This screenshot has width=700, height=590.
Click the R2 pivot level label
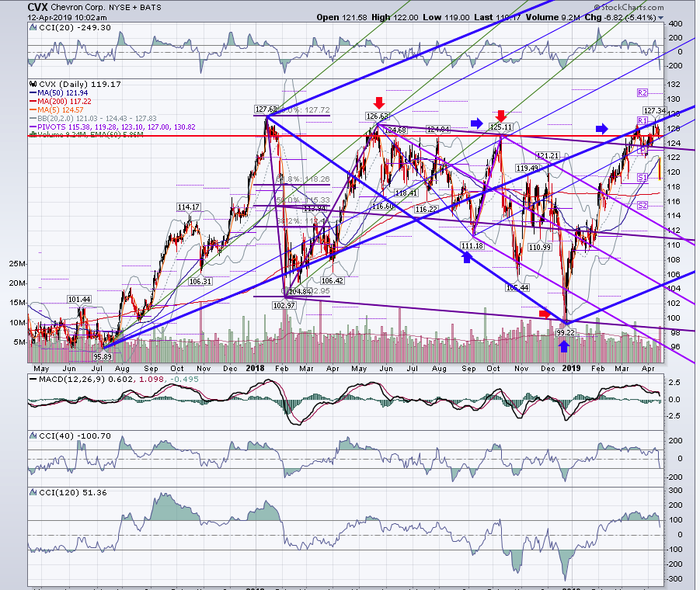(x=642, y=92)
